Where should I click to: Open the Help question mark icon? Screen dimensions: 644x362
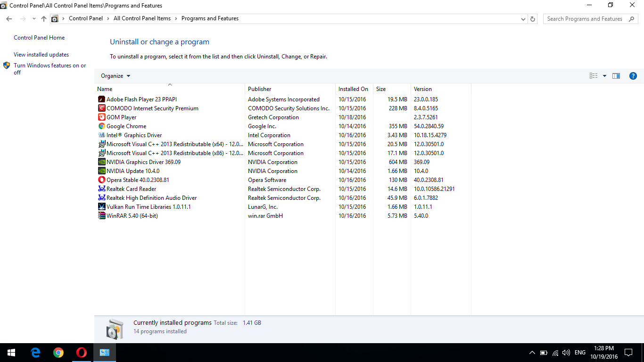(x=633, y=76)
